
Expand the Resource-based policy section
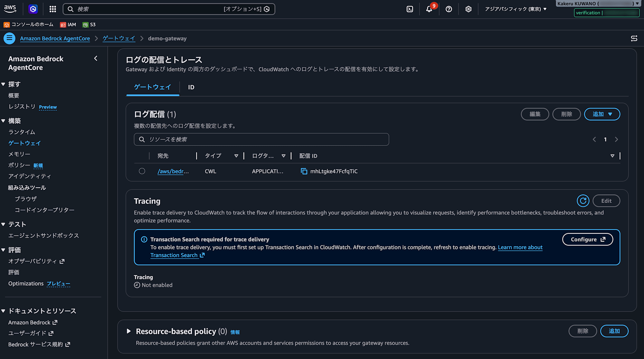point(129,331)
